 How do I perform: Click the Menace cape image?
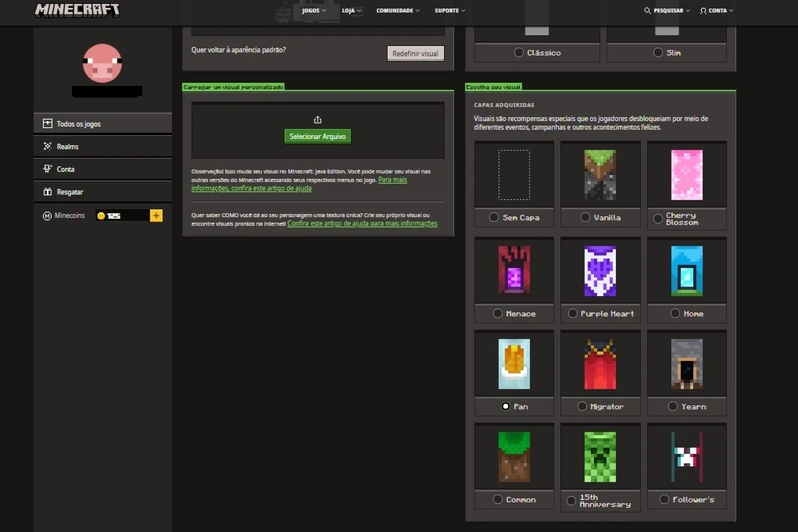click(514, 270)
